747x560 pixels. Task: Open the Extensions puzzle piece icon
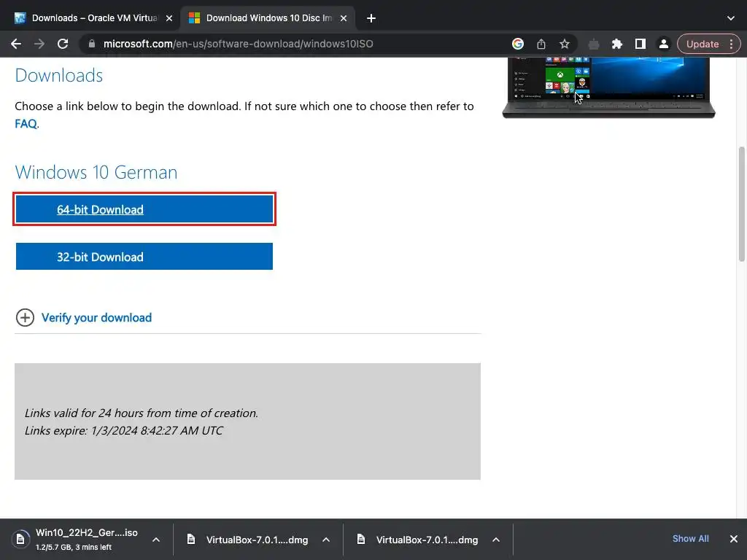coord(617,44)
